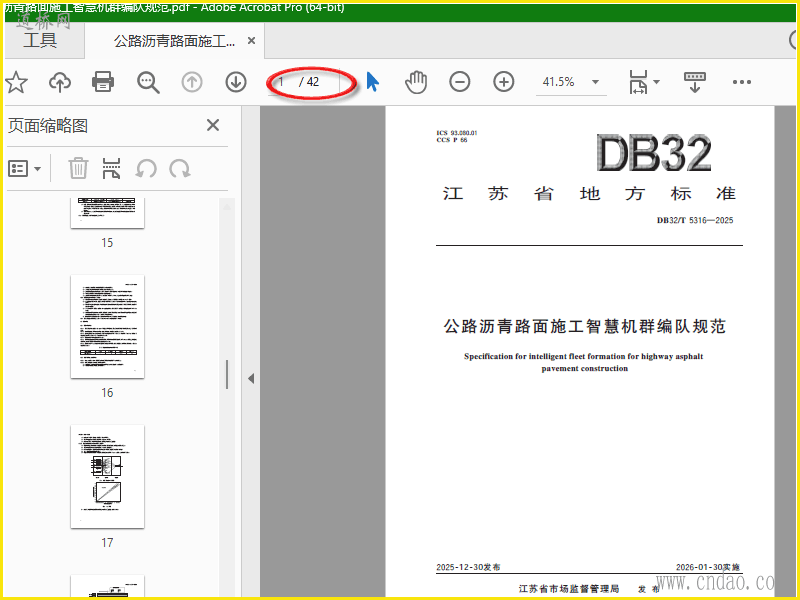
Task: Expand the page fit options arrow
Action: (x=656, y=82)
